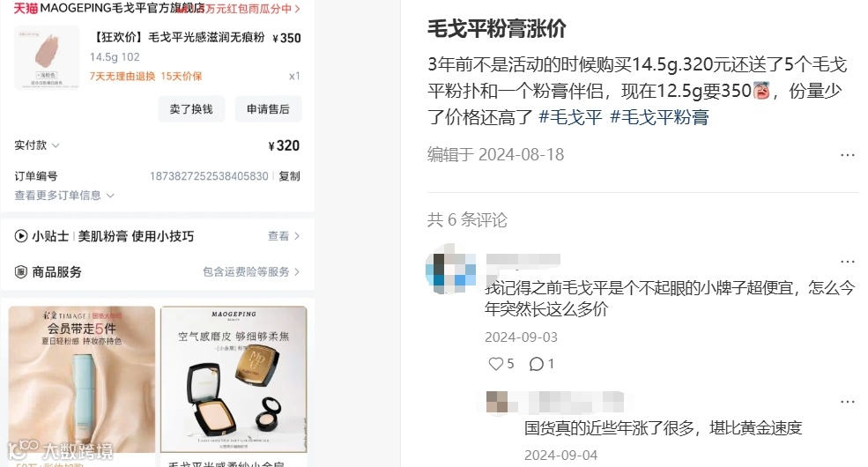
Task: Open 包含运费险等服务 chevron
Action: point(297,271)
